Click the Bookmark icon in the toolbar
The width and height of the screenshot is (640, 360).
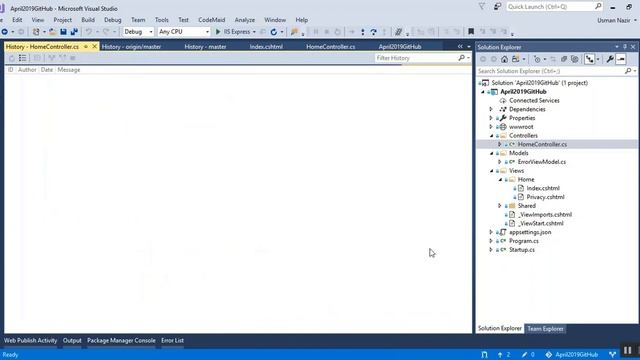471,32
